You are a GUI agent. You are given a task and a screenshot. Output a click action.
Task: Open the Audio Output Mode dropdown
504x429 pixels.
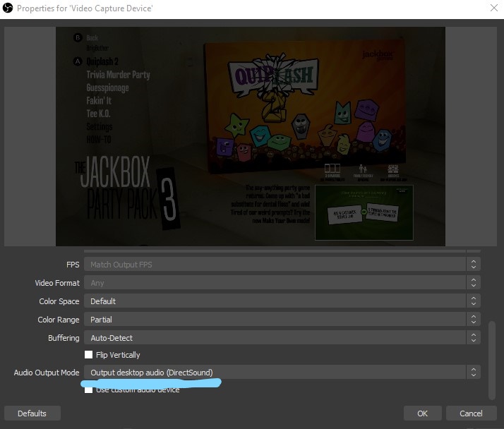(x=282, y=372)
